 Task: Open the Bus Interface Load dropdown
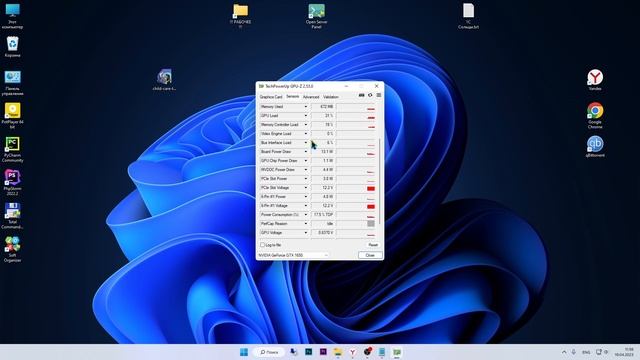pyautogui.click(x=306, y=142)
